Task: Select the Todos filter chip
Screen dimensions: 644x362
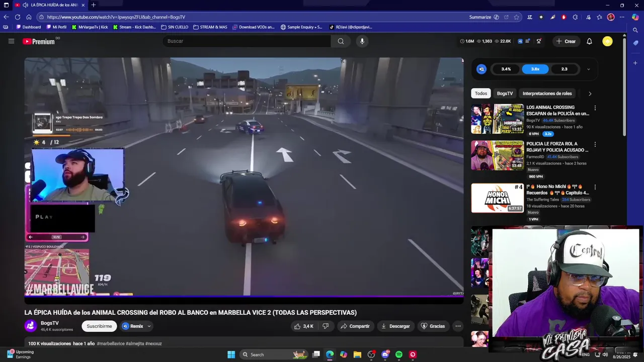Action: (481, 94)
